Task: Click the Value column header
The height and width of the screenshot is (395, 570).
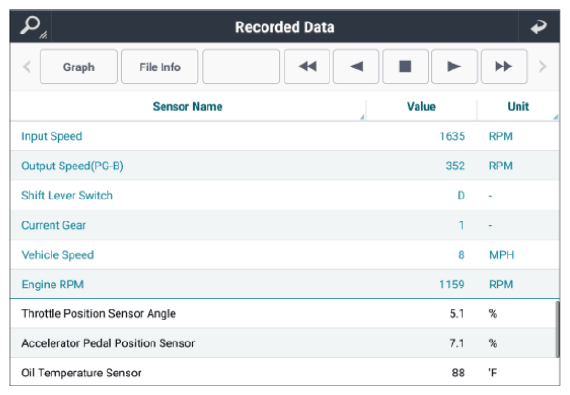Action: point(421,106)
